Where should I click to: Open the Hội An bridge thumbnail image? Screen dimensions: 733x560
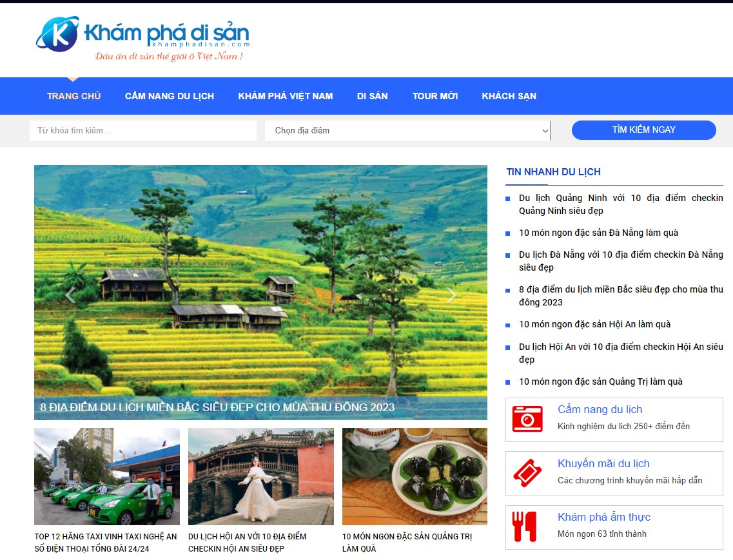click(x=261, y=476)
